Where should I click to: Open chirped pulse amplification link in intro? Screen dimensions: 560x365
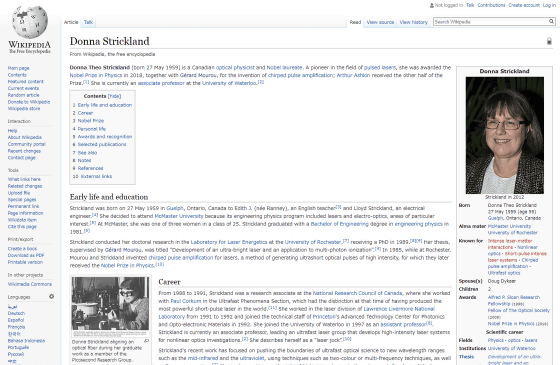301,75
